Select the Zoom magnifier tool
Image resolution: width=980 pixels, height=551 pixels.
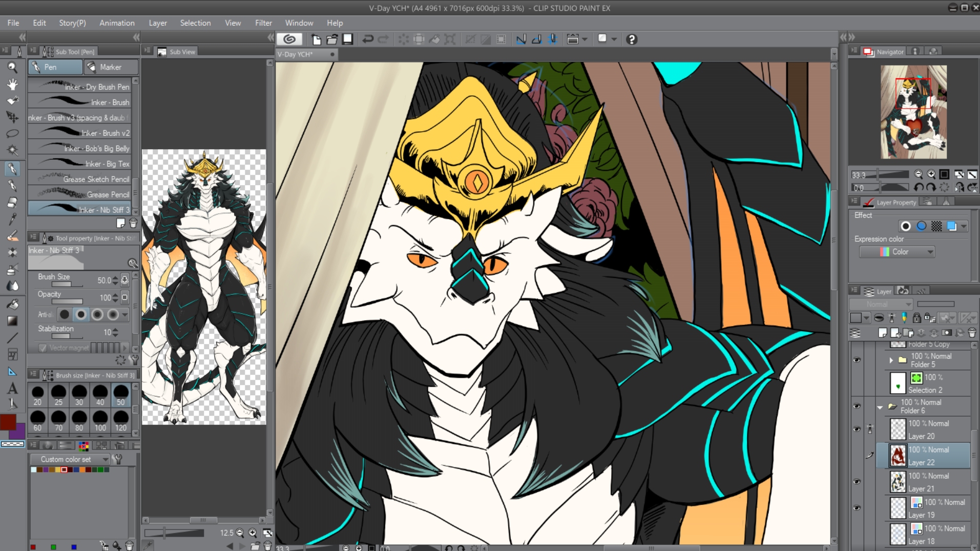pos(12,67)
